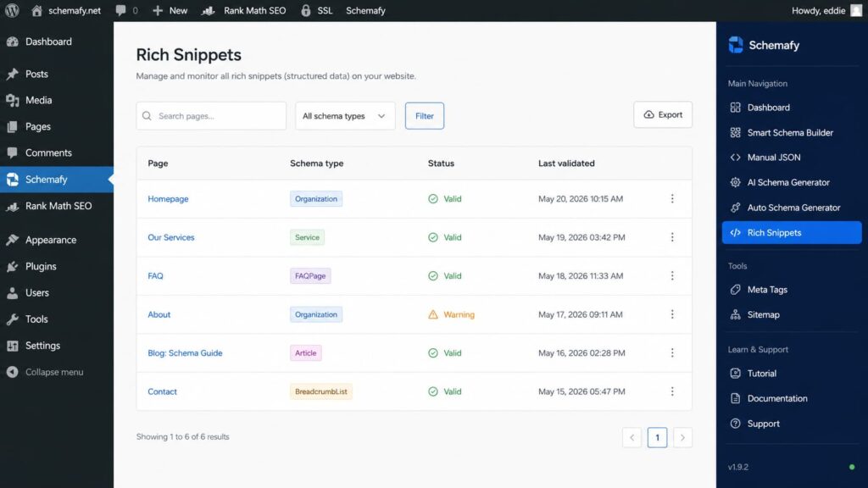868x488 pixels.
Task: Open Auto Schema Generator
Action: tap(792, 208)
